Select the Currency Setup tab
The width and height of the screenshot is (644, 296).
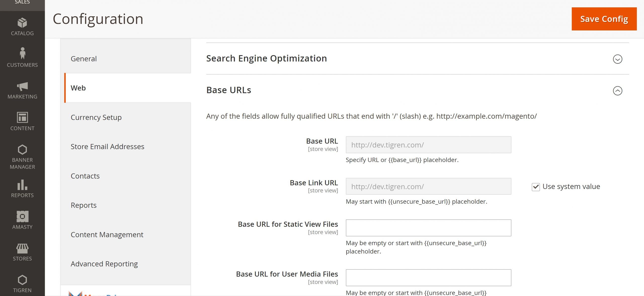[96, 117]
